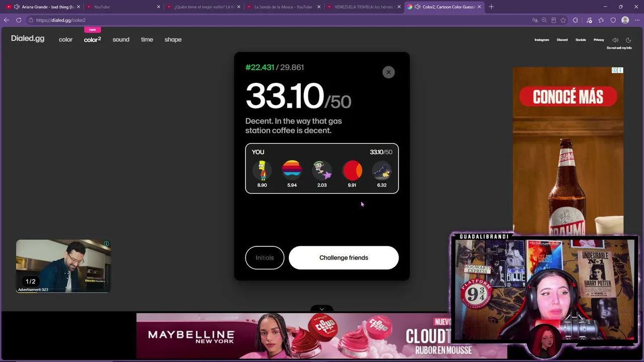This screenshot has width=644, height=362.
Task: Open the browser shield icon
Action: point(613,20)
